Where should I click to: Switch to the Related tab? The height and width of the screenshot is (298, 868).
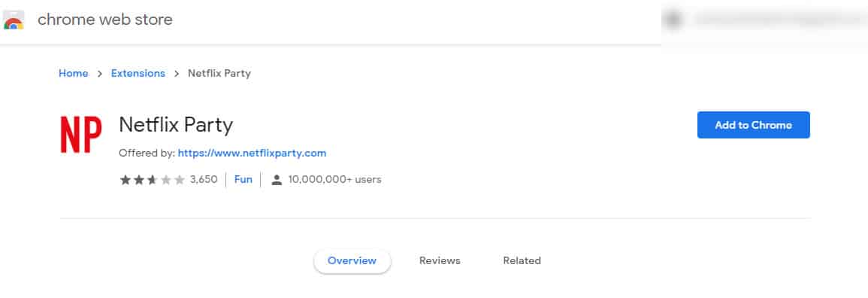tap(522, 260)
